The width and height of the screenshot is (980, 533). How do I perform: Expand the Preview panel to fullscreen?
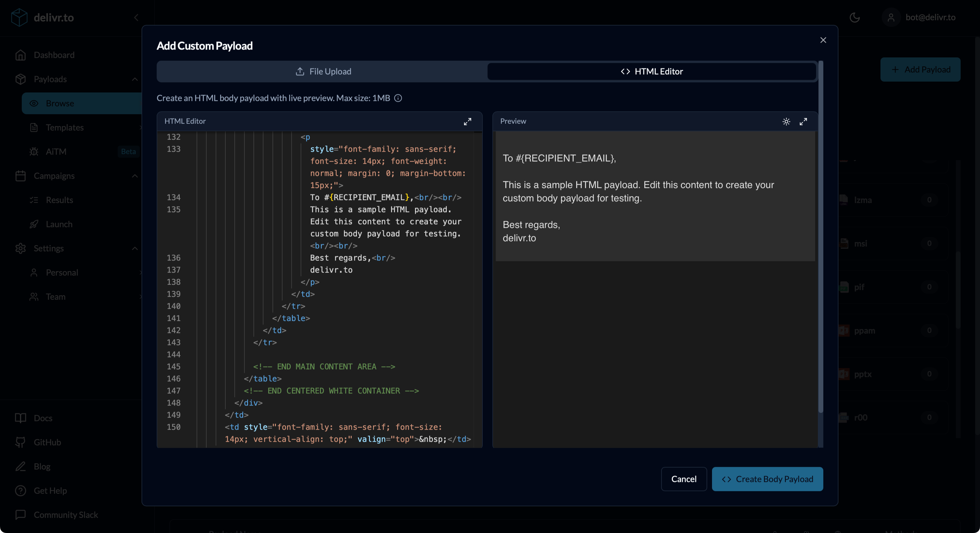pos(803,122)
